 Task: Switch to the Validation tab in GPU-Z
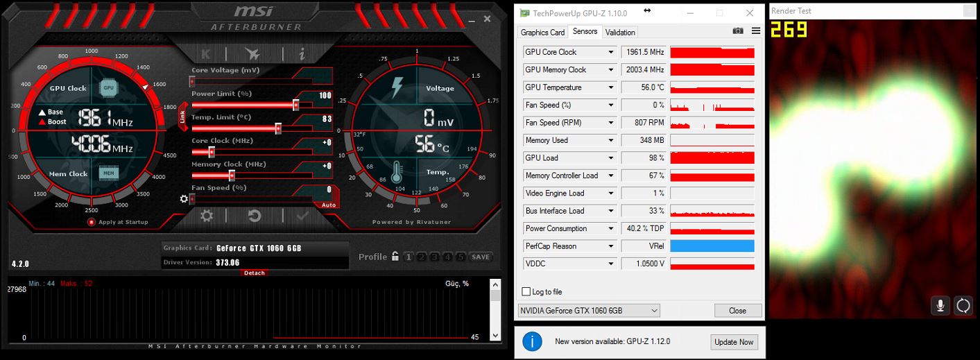620,32
